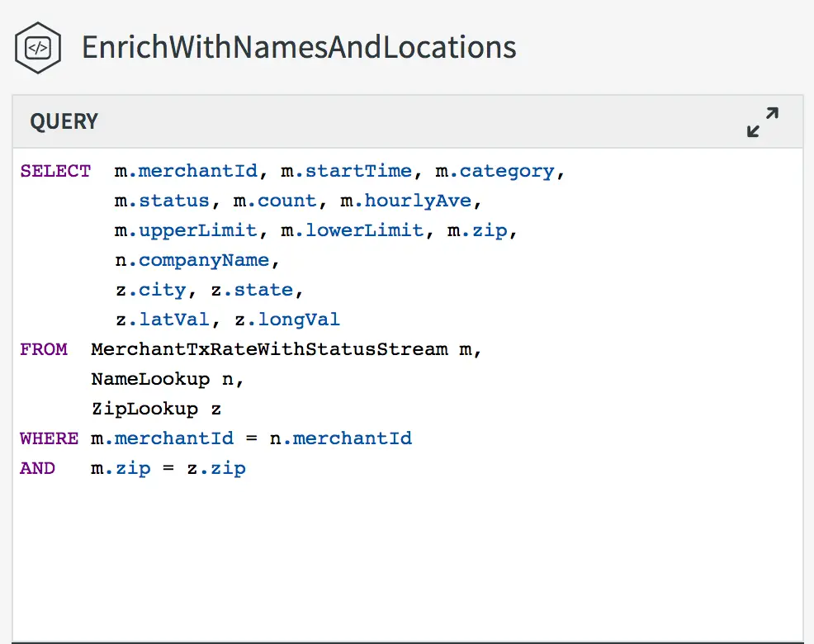This screenshot has width=814, height=644.
Task: Click the AND keyword in the query
Action: tap(38, 469)
